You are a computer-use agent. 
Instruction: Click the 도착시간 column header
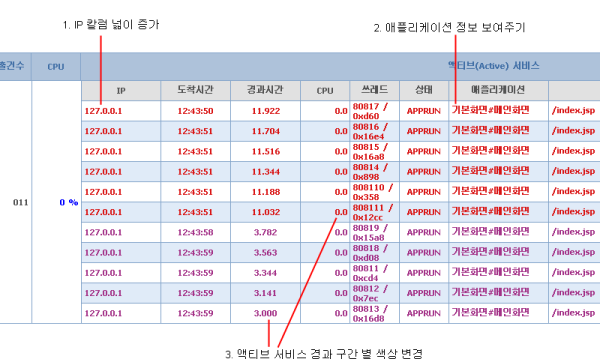tap(195, 91)
